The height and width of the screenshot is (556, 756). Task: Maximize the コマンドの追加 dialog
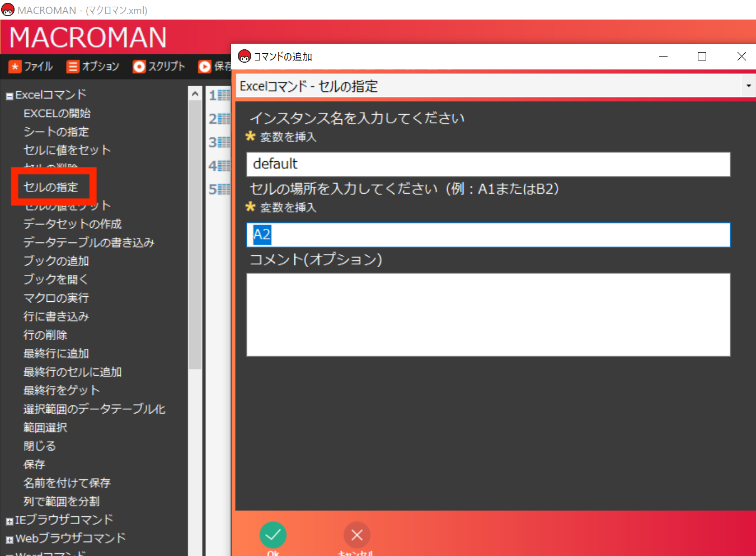[x=702, y=57]
